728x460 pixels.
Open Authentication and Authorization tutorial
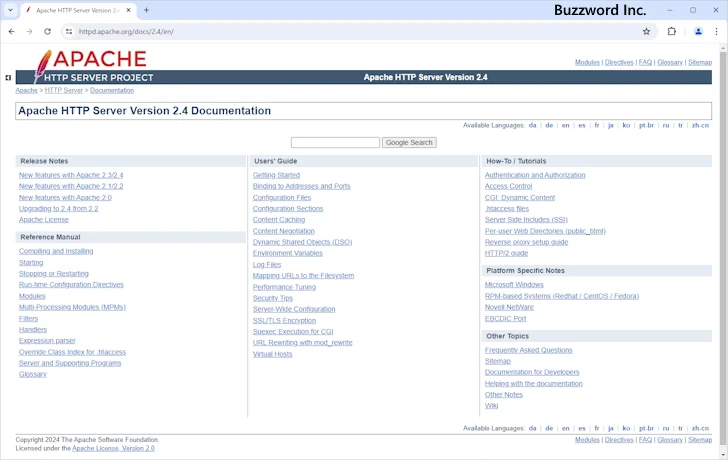(535, 175)
